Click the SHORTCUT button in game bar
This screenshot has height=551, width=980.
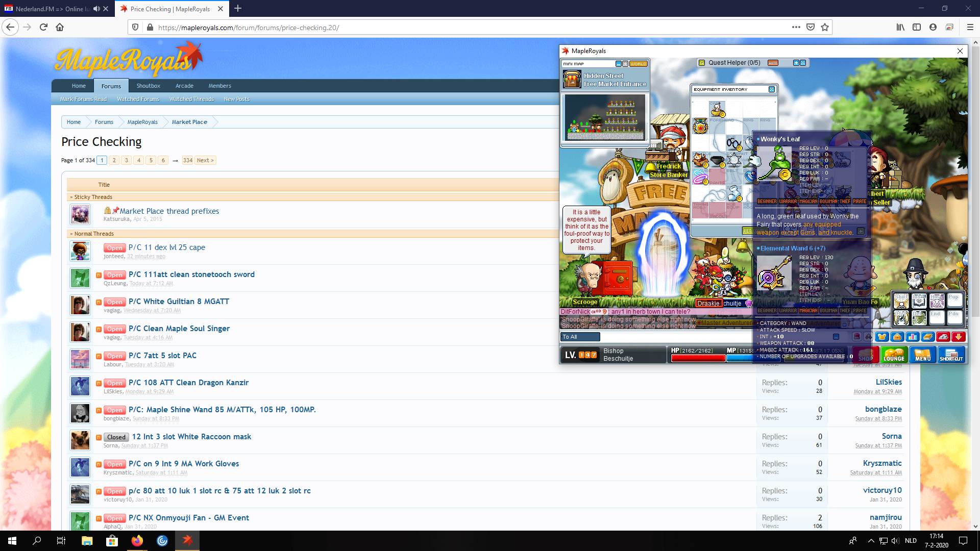point(951,355)
